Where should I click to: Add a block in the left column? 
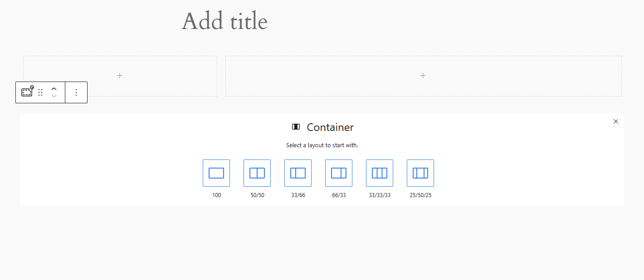[120, 76]
